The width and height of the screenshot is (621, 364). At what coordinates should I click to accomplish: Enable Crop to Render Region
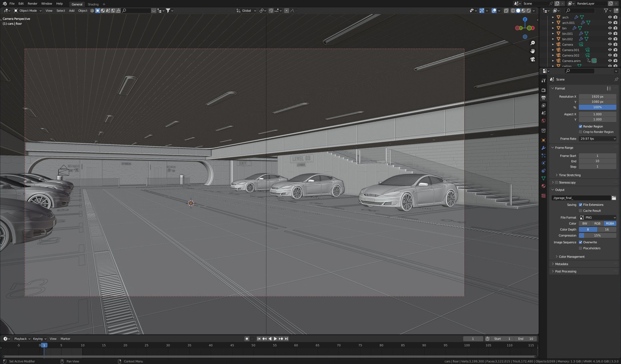(580, 132)
